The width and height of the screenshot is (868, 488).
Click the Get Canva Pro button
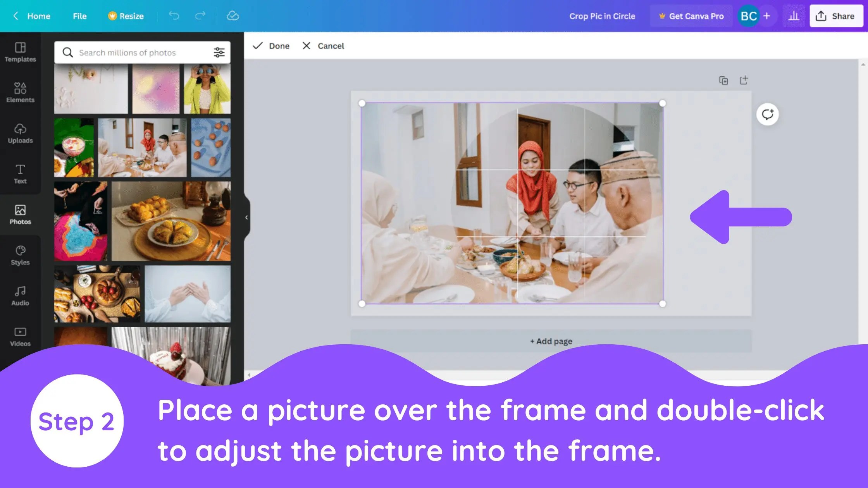point(691,16)
